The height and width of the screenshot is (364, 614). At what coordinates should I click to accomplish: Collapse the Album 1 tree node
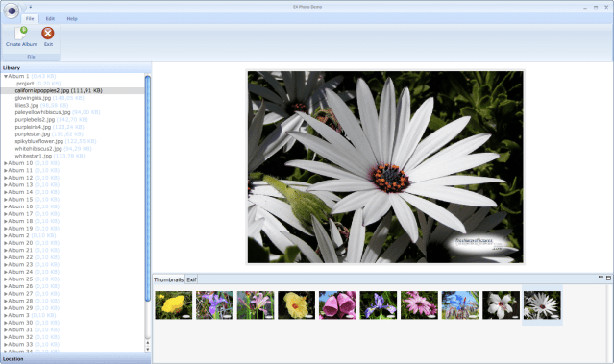[x=6, y=76]
